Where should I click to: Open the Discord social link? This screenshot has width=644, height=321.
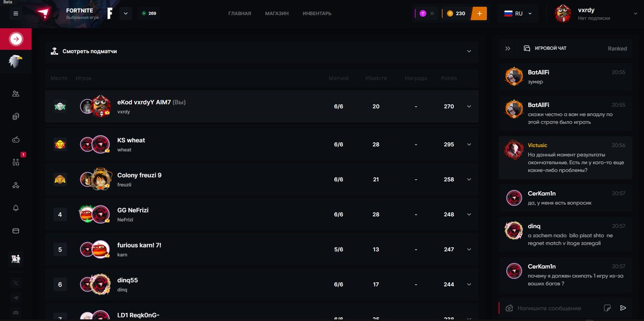(16, 312)
